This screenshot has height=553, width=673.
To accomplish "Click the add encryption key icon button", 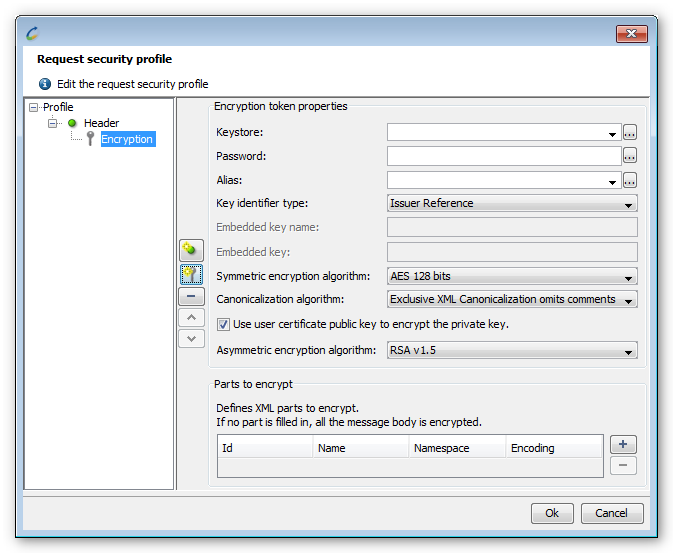I will [x=191, y=274].
